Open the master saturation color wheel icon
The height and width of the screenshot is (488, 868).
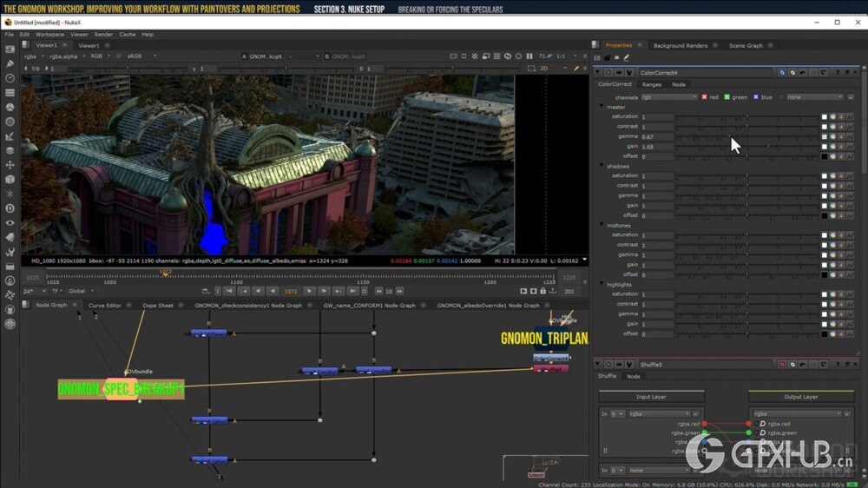click(x=832, y=117)
